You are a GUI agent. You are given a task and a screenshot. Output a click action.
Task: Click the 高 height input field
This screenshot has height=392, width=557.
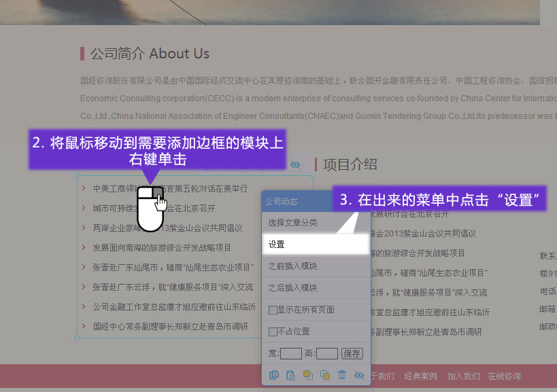(x=327, y=353)
